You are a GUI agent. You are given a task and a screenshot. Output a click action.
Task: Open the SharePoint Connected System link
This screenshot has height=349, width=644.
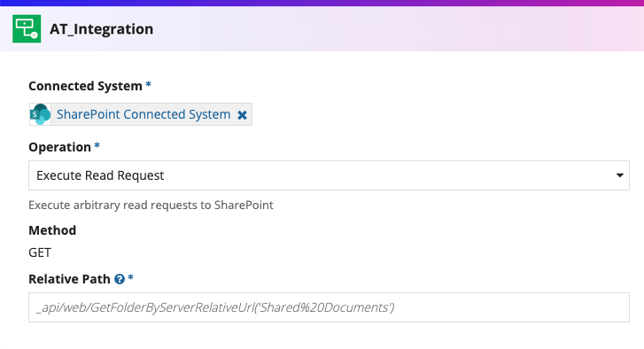[x=144, y=114]
